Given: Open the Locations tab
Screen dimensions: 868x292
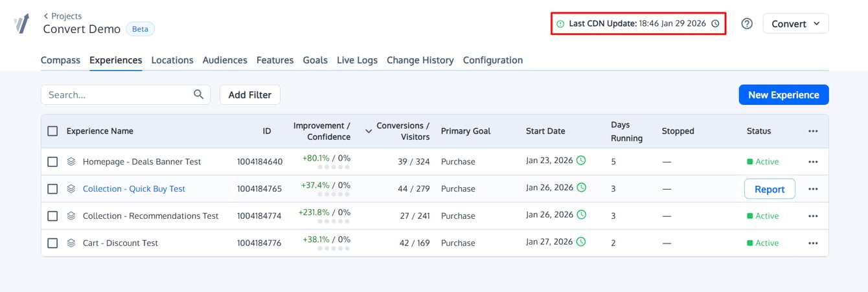Looking at the screenshot, I should click(172, 60).
